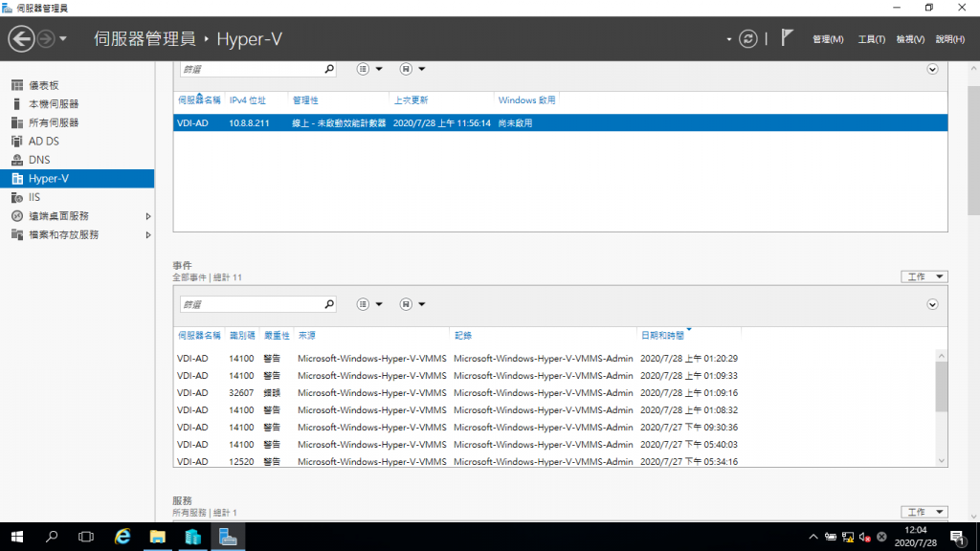Click the servers filter input field

coord(252,69)
